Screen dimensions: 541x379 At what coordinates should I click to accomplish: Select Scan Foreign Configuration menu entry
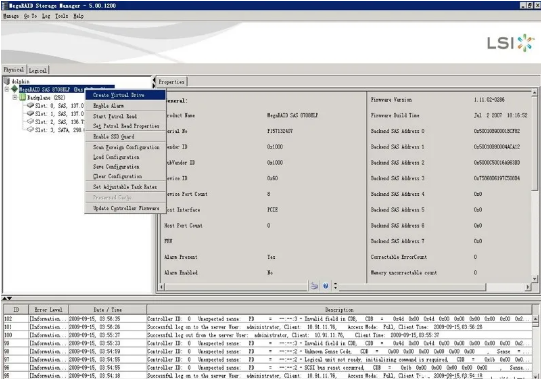point(125,147)
